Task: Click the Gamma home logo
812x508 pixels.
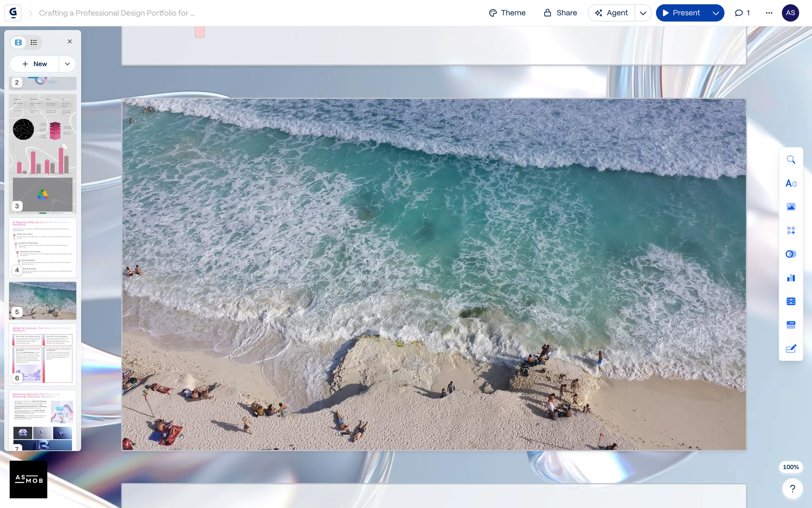Action: tap(13, 13)
